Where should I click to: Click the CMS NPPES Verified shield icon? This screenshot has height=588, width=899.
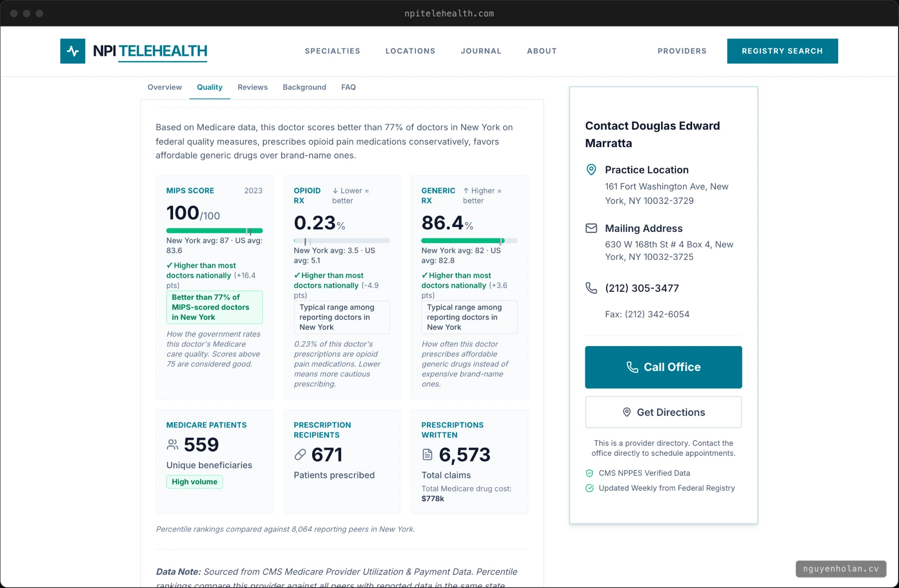point(589,473)
